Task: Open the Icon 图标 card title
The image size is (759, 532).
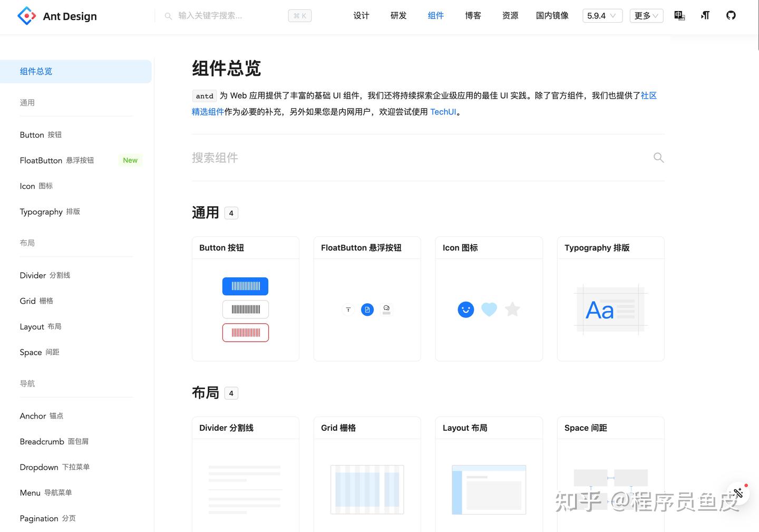Action: click(460, 248)
